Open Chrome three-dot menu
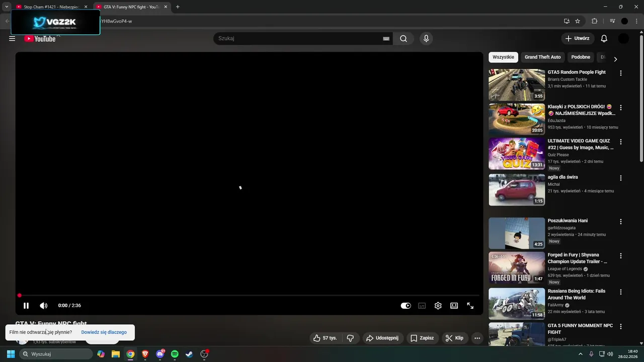Image resolution: width=644 pixels, height=362 pixels. (x=637, y=21)
